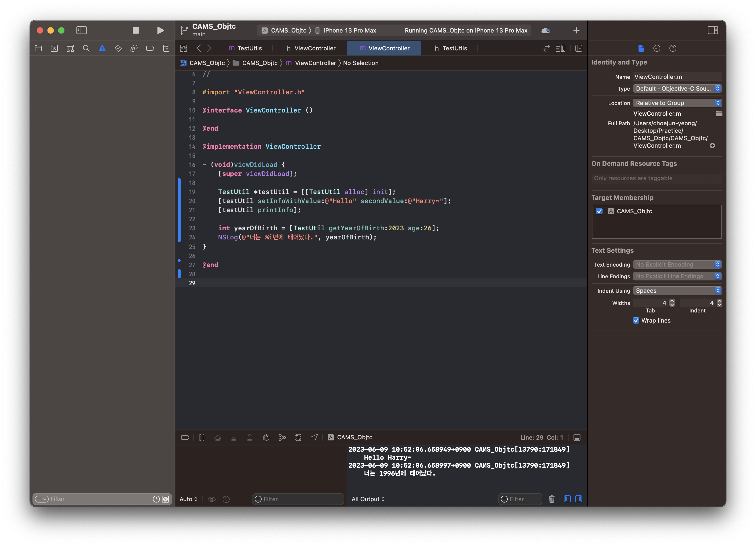Switch to the ViewController.h tab
The height and width of the screenshot is (546, 756).
[x=311, y=48]
